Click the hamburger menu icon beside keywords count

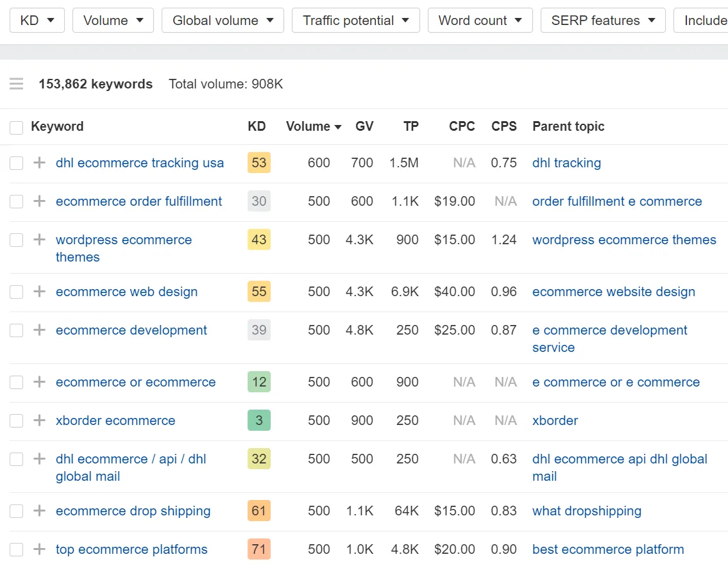click(17, 84)
